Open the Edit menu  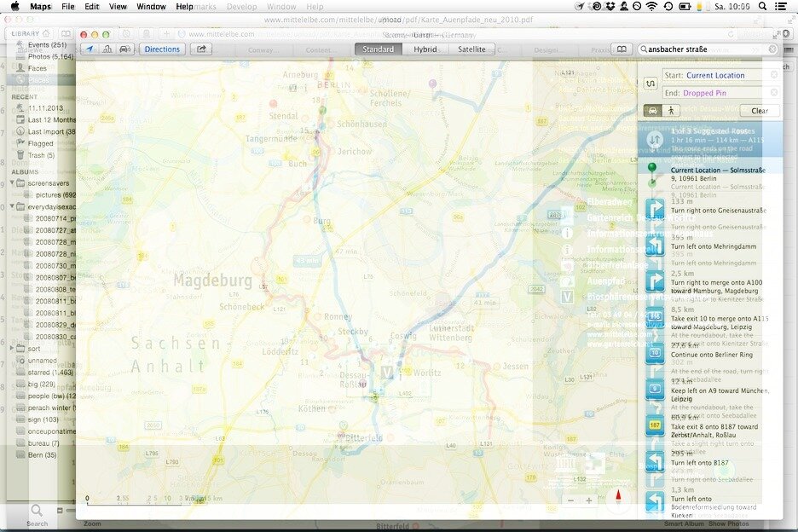click(x=91, y=6)
